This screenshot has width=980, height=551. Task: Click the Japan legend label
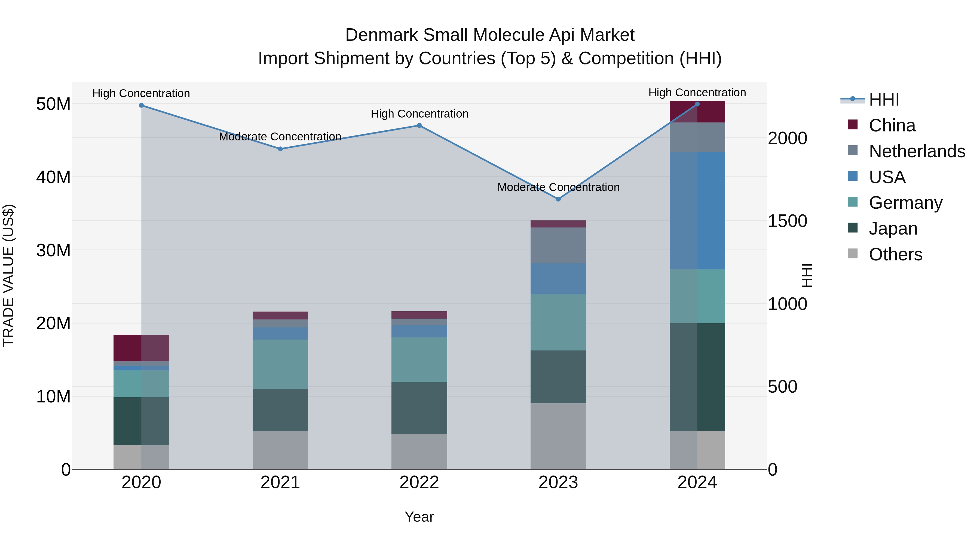893,229
